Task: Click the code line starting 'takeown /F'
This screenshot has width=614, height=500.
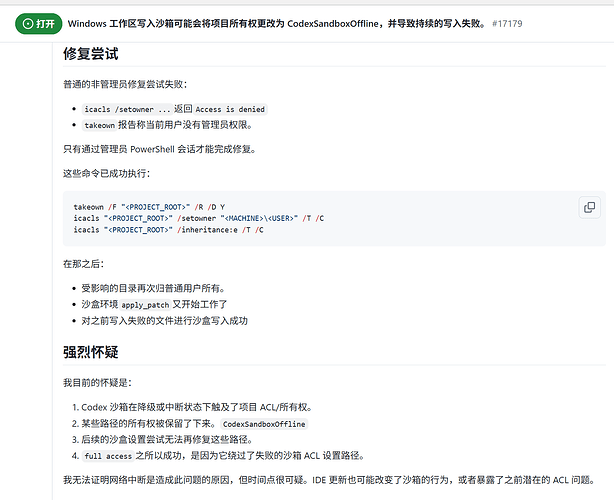Action: pos(149,207)
